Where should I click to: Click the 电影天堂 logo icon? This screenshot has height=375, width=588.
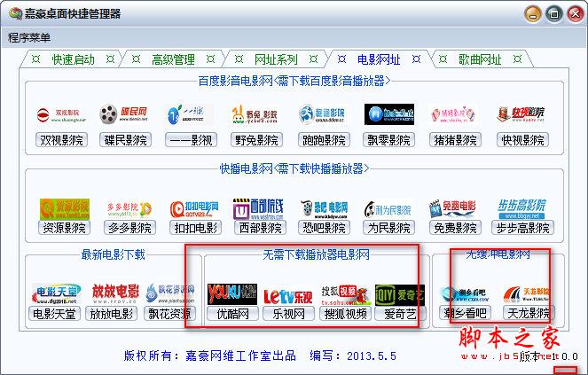[57, 293]
